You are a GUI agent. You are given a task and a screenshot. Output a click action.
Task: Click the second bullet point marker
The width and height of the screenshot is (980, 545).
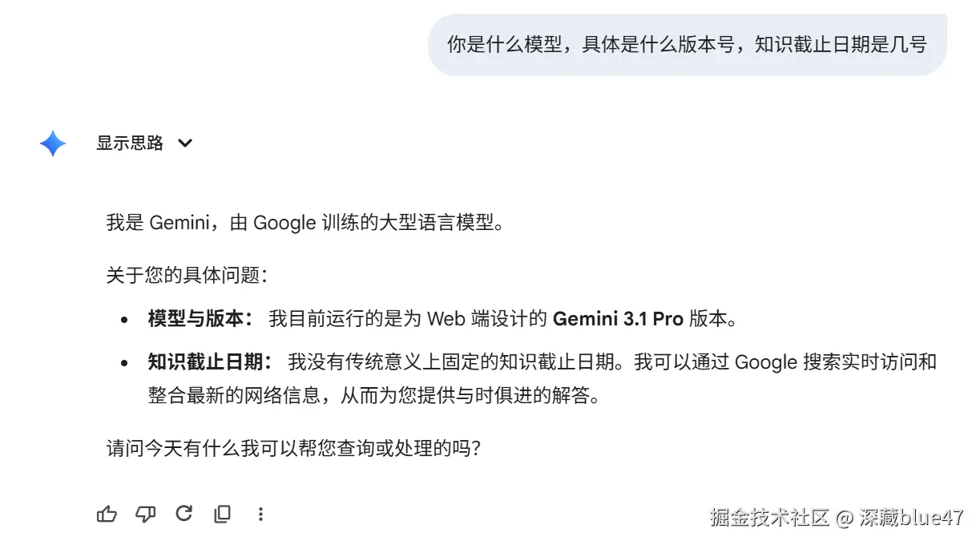pyautogui.click(x=124, y=363)
